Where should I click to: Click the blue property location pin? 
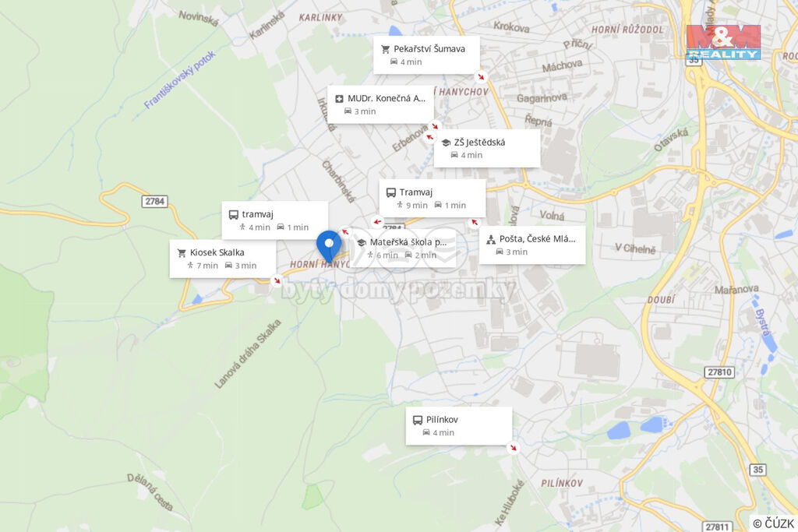click(329, 246)
